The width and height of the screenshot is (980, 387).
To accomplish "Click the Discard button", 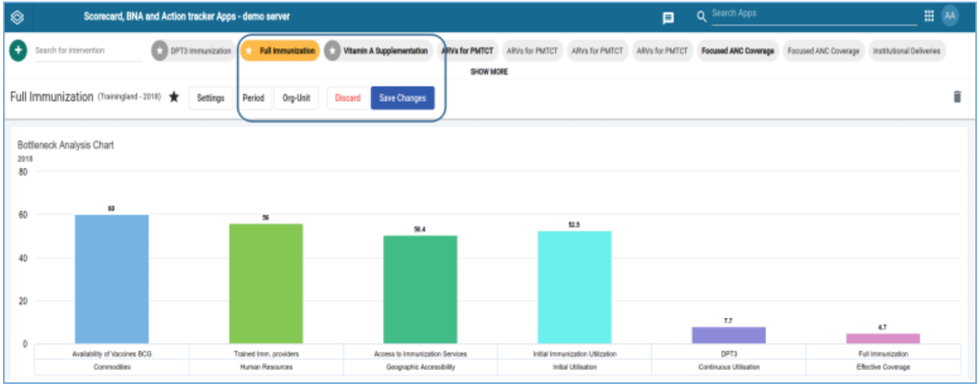I will [x=348, y=98].
